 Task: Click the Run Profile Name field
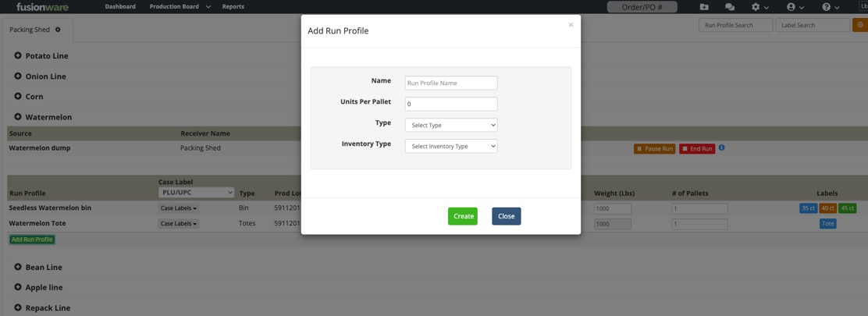451,83
